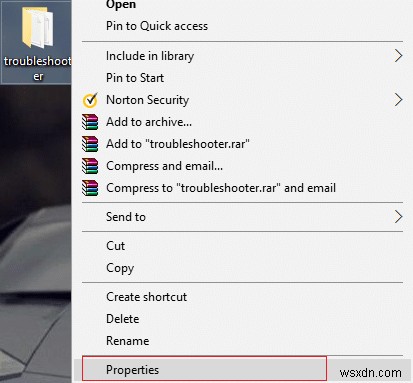
Task: Expand the Send to submenu arrow
Action: coord(398,217)
